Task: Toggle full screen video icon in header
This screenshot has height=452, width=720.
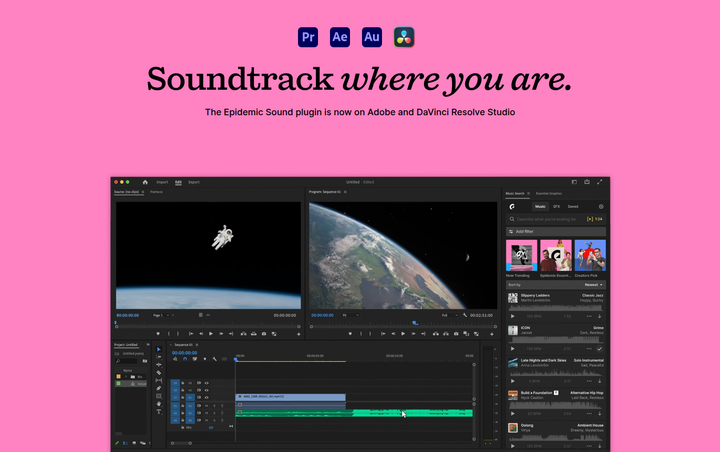Action: pos(600,182)
